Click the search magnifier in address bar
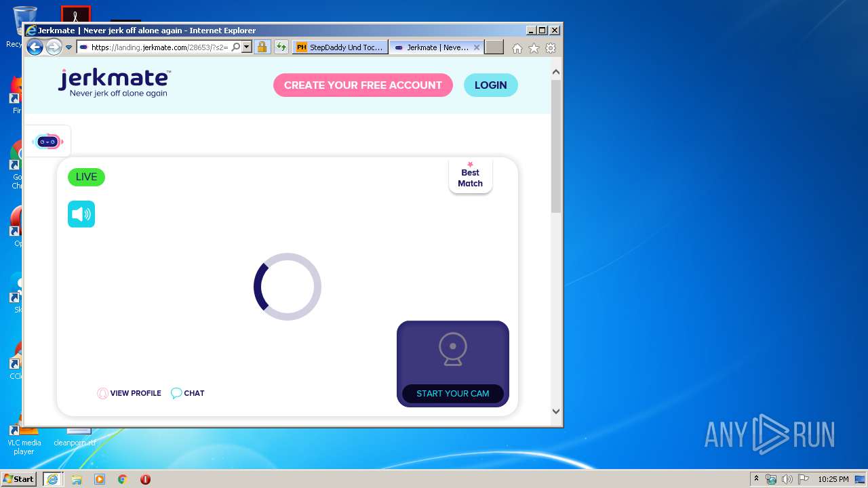The image size is (868, 488). coord(236,47)
